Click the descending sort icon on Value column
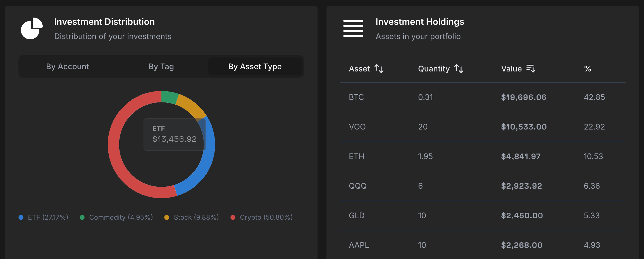Image resolution: width=644 pixels, height=259 pixels. (531, 69)
